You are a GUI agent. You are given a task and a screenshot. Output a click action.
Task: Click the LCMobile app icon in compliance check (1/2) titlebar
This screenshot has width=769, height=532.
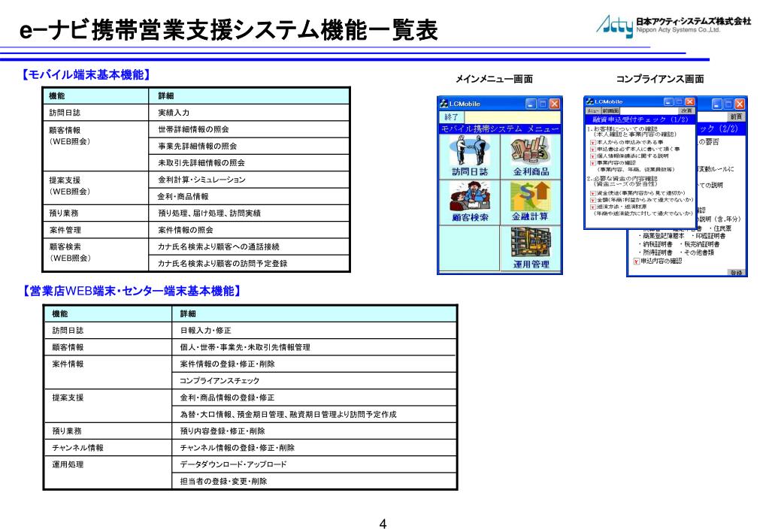(x=589, y=101)
